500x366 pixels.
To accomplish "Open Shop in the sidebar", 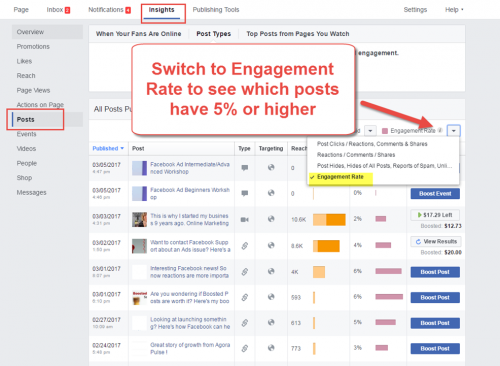I will point(24,178).
